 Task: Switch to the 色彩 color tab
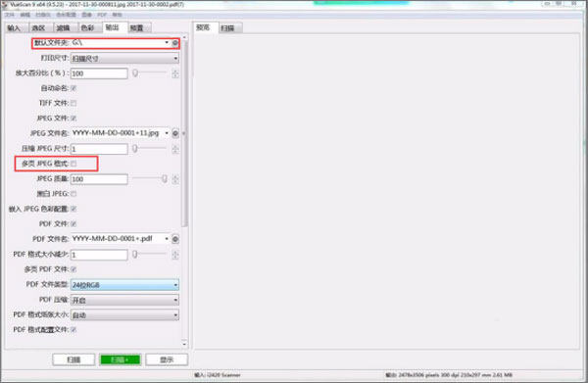click(x=88, y=28)
